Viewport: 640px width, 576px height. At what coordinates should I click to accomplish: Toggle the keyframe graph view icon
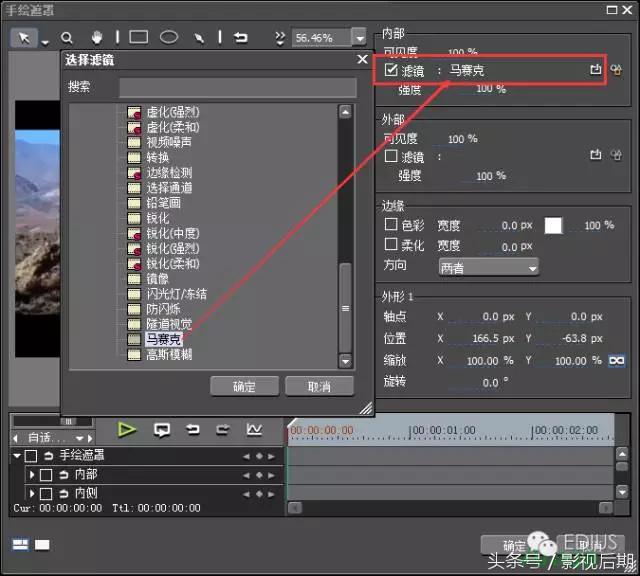click(x=254, y=429)
